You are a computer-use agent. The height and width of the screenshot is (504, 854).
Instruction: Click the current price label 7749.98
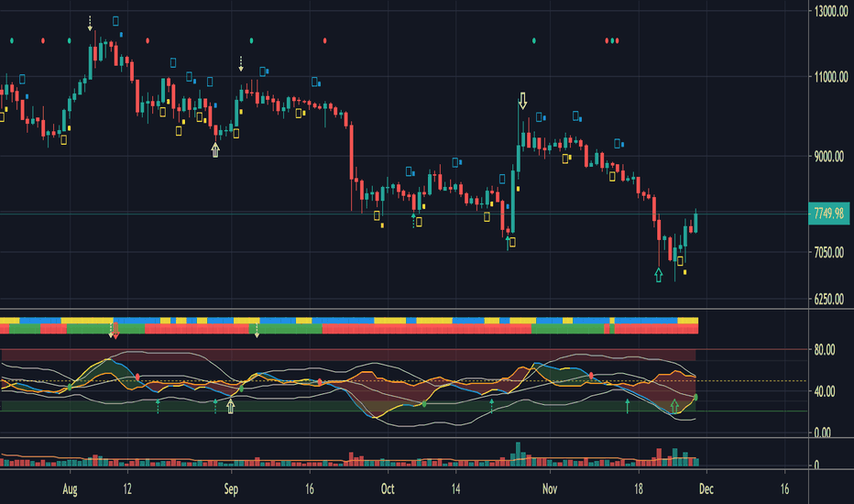point(829,213)
